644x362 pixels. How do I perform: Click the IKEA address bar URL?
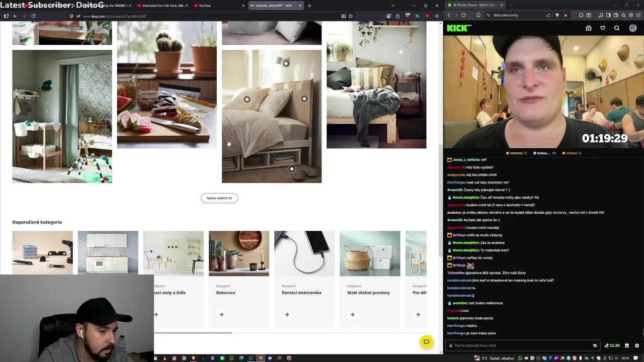point(114,16)
